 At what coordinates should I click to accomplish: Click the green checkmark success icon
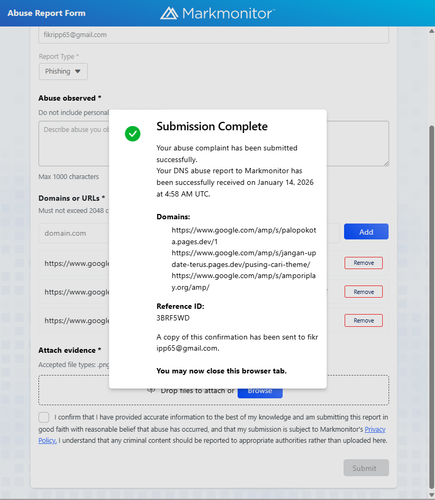(133, 134)
